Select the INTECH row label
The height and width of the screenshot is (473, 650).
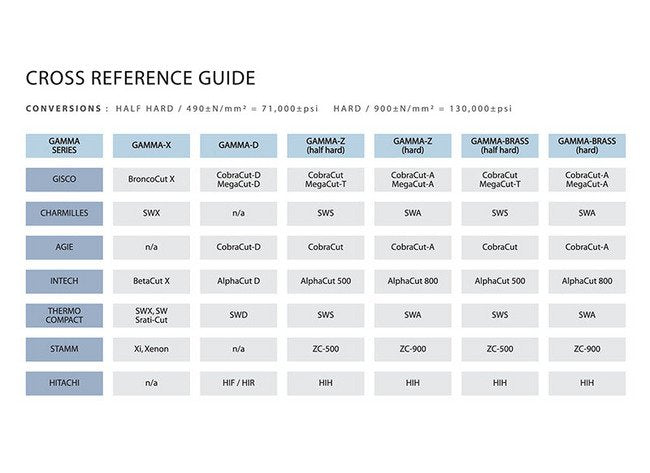pyautogui.click(x=64, y=282)
